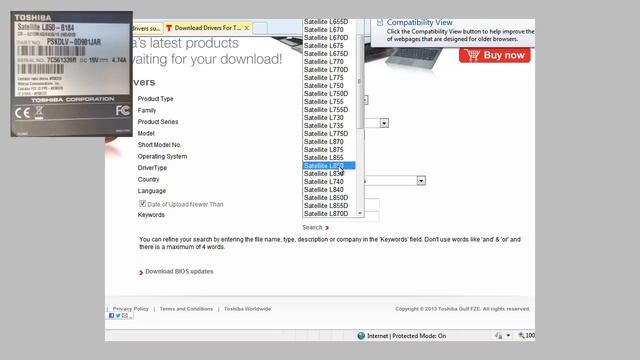Select Satellite L670D in the list
The image size is (640, 360).
coord(329,38)
